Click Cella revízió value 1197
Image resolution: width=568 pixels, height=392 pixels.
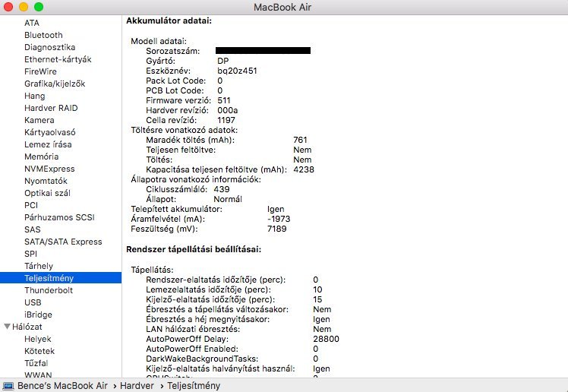(x=226, y=120)
